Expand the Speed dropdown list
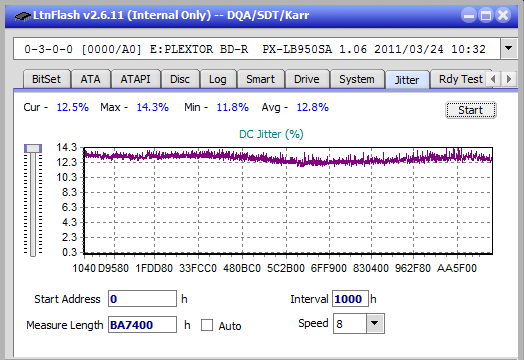This screenshot has height=360, width=524. click(375, 323)
